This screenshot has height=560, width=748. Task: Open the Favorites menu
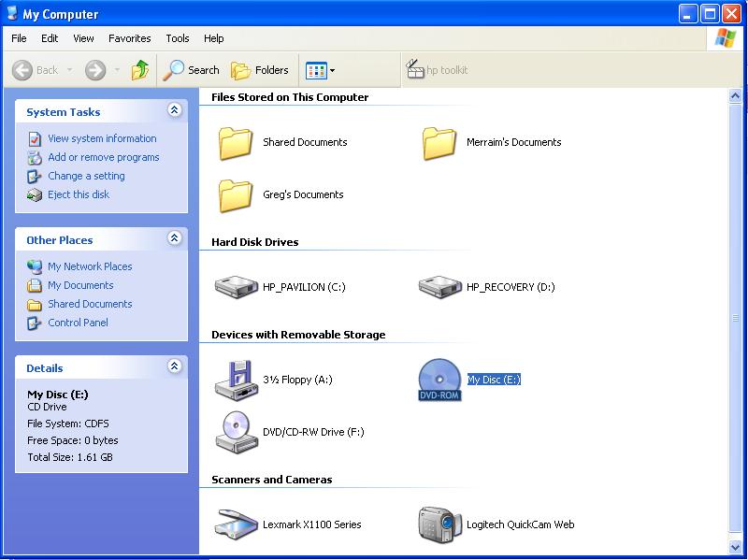130,38
